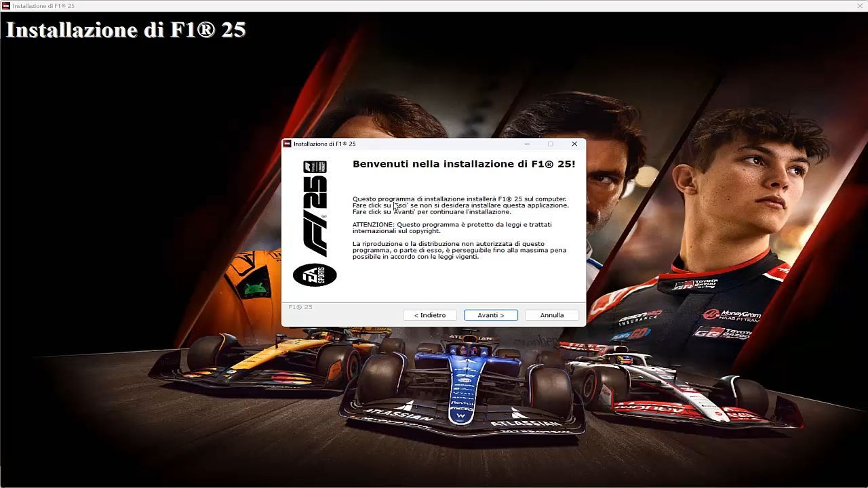
Task: Click the large 'Installazione di F1® 25' banner
Action: tap(125, 30)
